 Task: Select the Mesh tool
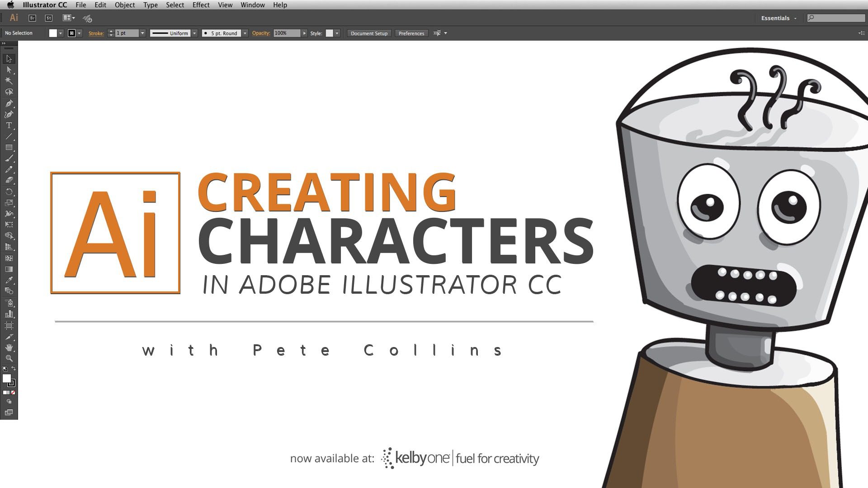click(9, 258)
